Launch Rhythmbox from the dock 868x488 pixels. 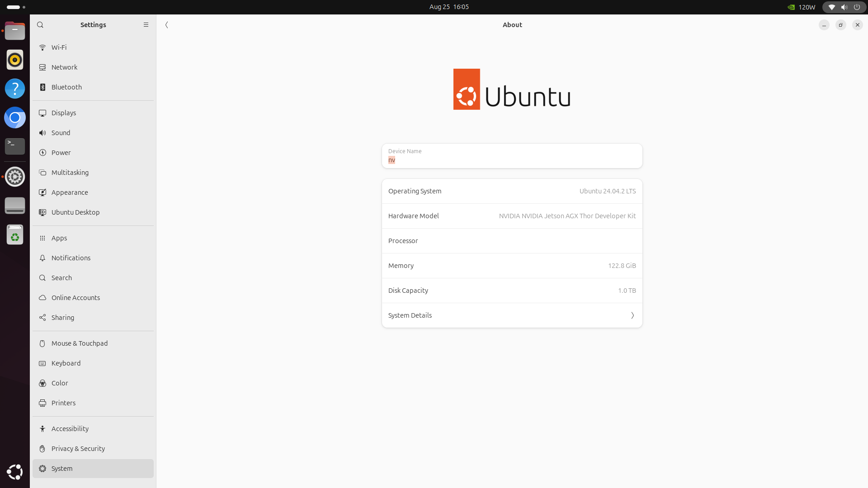[x=15, y=60]
